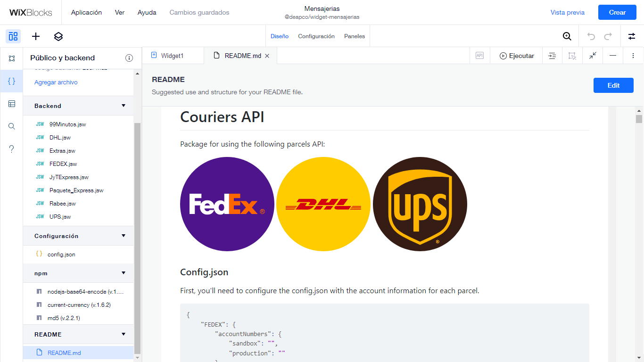Click the undo arrow
Screen dimensions: 644x362
(591, 36)
